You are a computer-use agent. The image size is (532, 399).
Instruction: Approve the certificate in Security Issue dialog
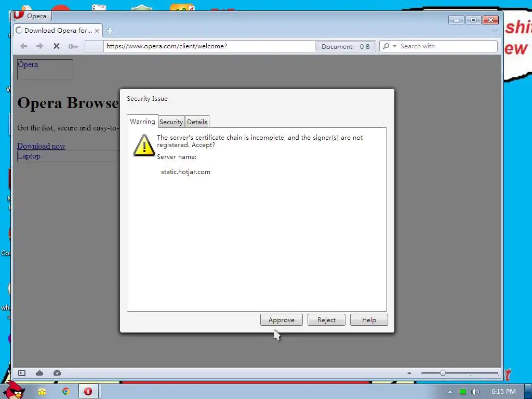[281, 320]
